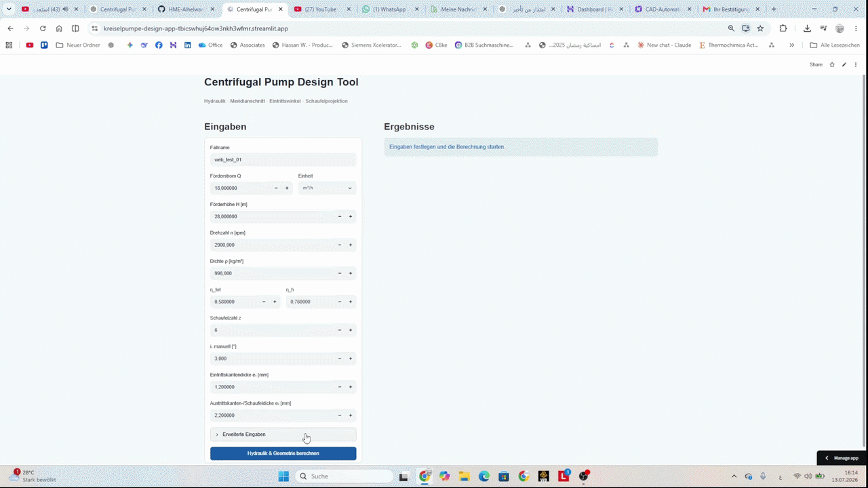This screenshot has height=488, width=868.
Task: Open Chrome from the taskbar
Action: tap(425, 476)
